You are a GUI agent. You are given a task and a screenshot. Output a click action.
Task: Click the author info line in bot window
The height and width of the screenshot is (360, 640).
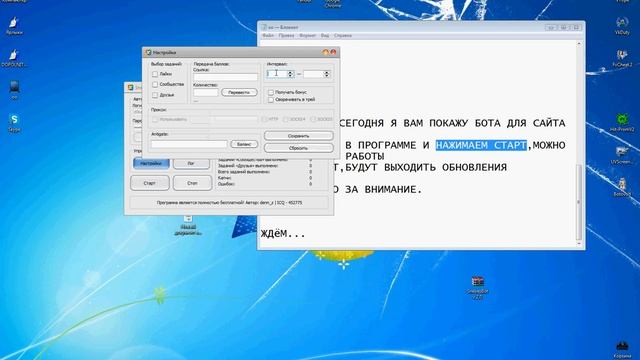pos(229,202)
